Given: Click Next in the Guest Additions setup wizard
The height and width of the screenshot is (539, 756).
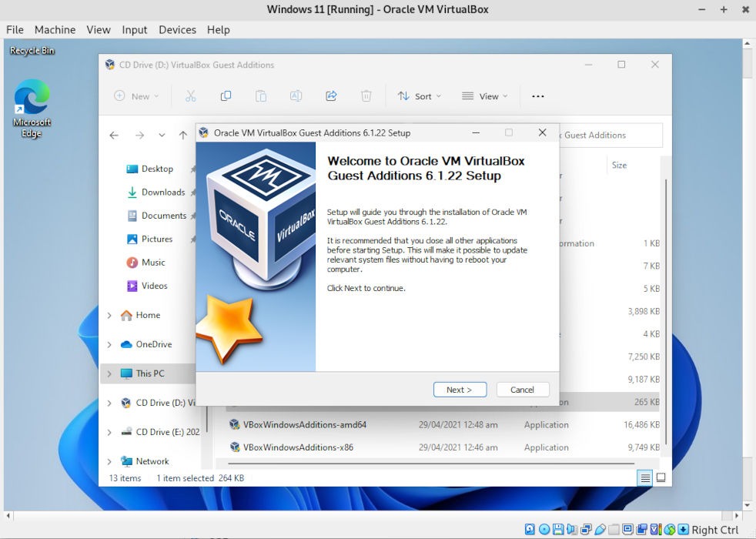Looking at the screenshot, I should click(460, 390).
